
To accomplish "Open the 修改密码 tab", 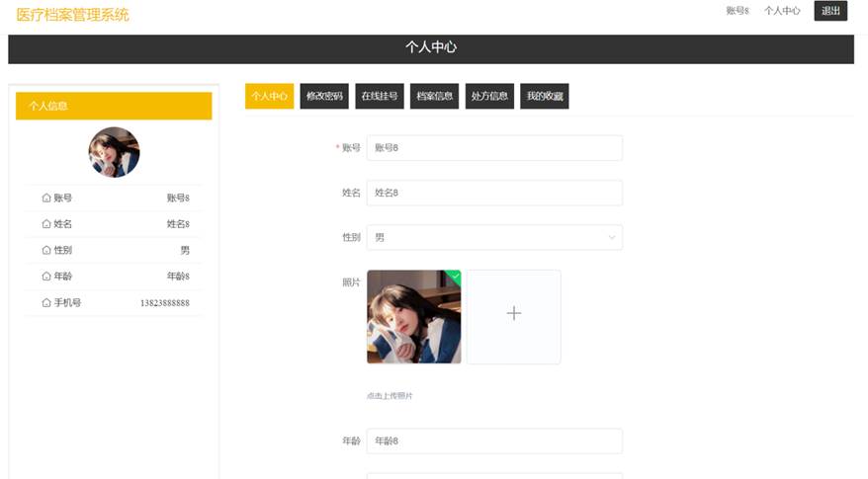I will (324, 96).
